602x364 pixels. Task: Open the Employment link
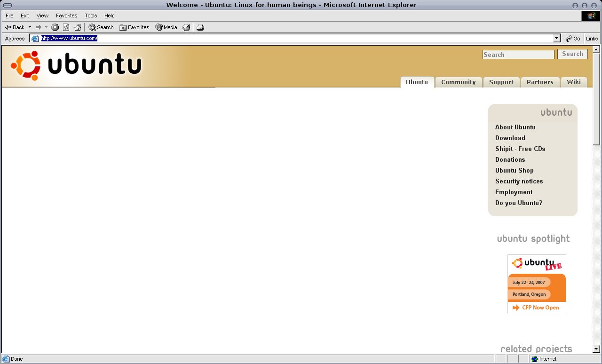click(514, 192)
